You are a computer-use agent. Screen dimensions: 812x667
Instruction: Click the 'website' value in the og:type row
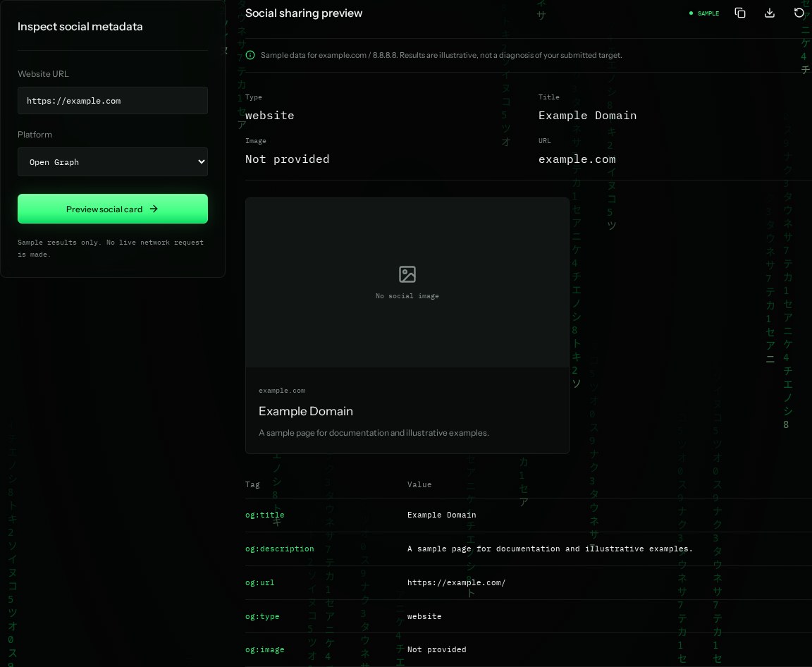tap(424, 616)
